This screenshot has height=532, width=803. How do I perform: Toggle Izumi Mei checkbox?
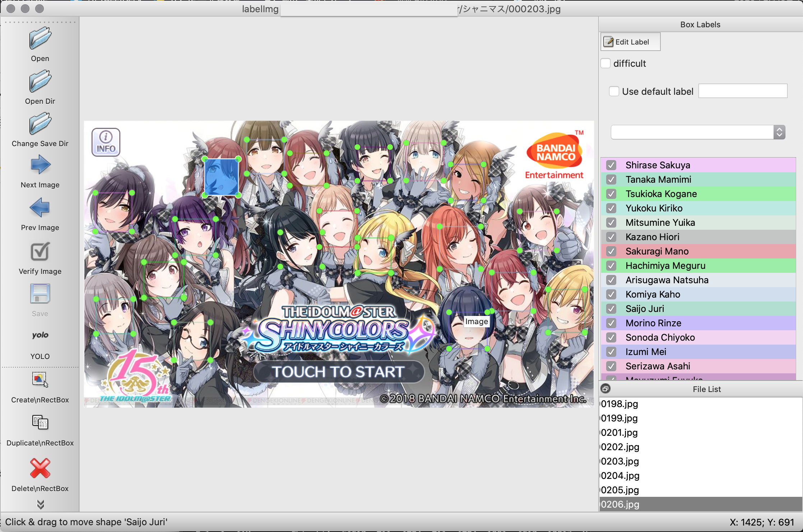point(611,352)
